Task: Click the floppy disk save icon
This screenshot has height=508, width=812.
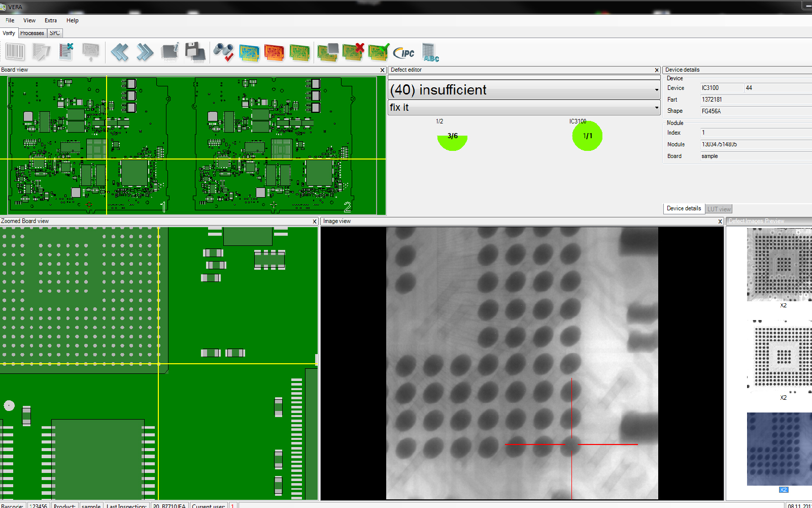Action: [x=195, y=52]
